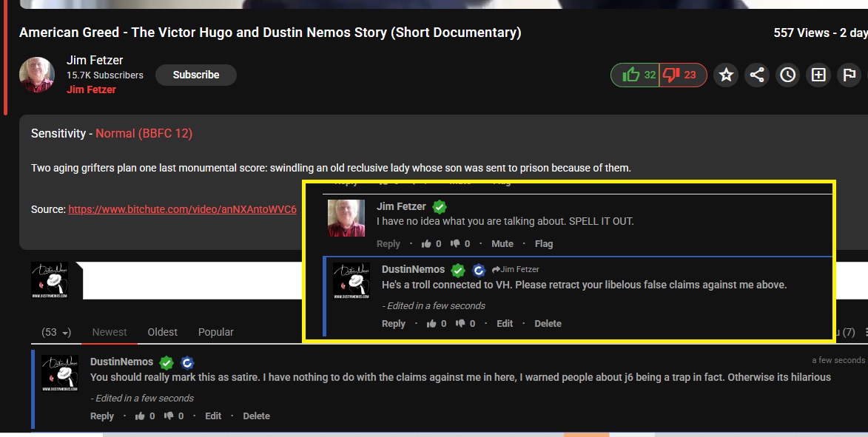Like the bottom DustinNemos comment
Screen dimensions: 868x437
click(139, 416)
